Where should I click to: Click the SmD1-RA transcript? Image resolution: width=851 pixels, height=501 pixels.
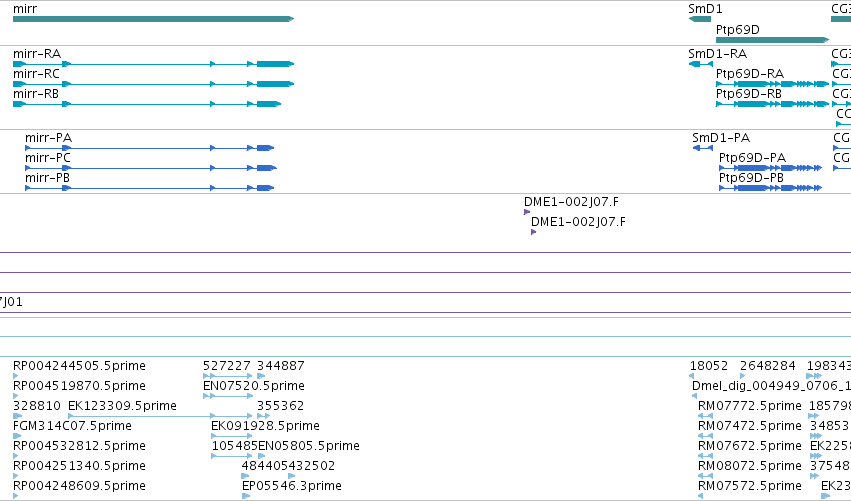(701, 64)
